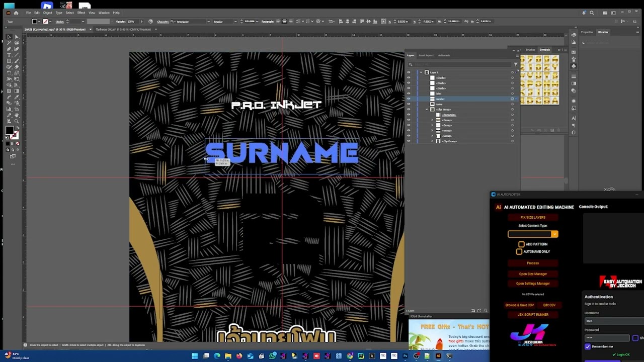Select the Type tool in the toolbox
This screenshot has width=644, height=362.
9,55
